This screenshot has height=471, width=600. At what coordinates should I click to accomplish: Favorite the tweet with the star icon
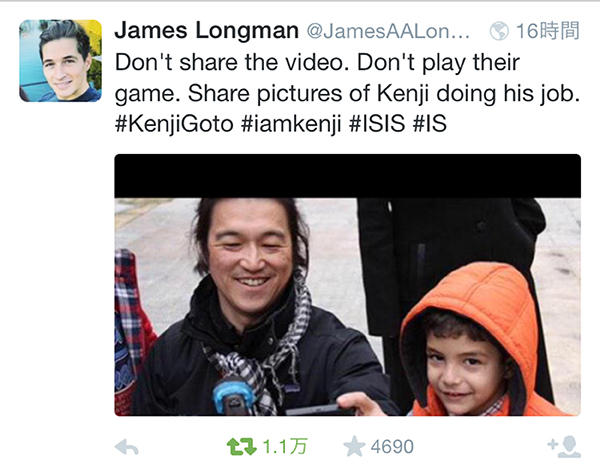pos(354,447)
